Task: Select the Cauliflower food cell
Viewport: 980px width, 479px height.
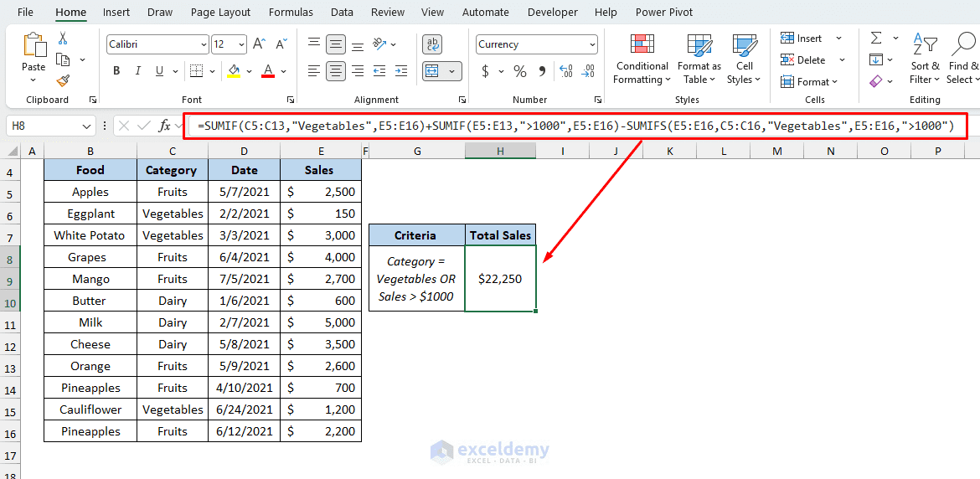Action: pos(90,409)
